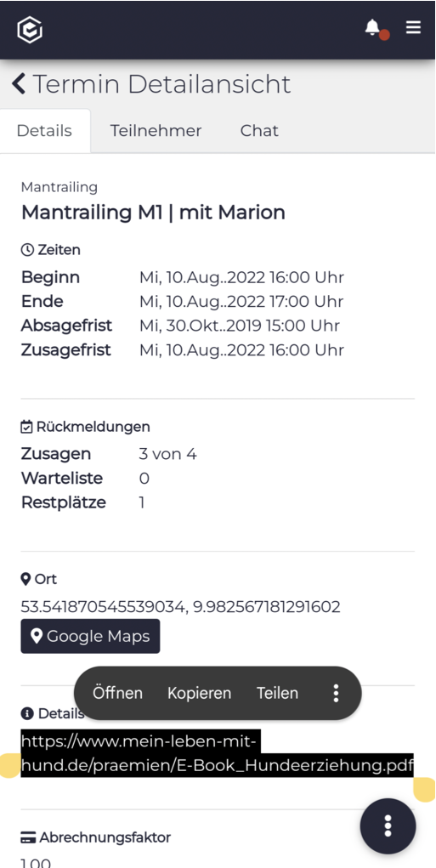Click the Ort location pin icon
This screenshot has height=868, width=436.
(25, 579)
